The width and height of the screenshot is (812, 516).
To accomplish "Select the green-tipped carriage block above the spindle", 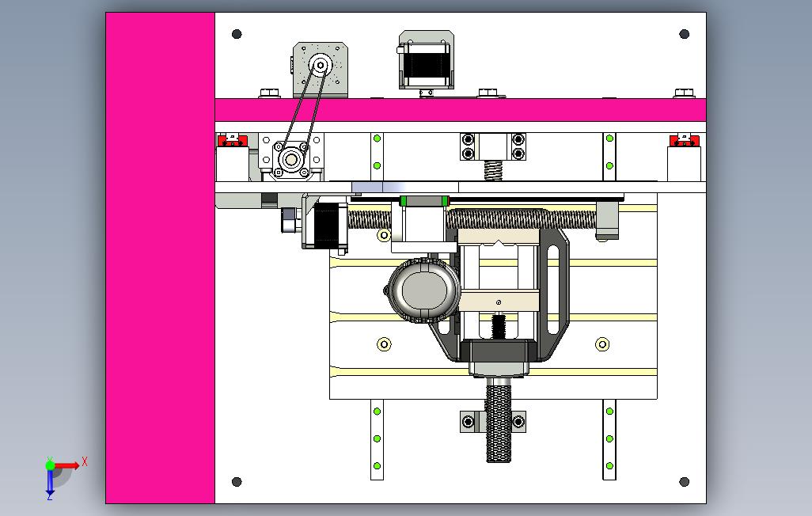I will [424, 201].
